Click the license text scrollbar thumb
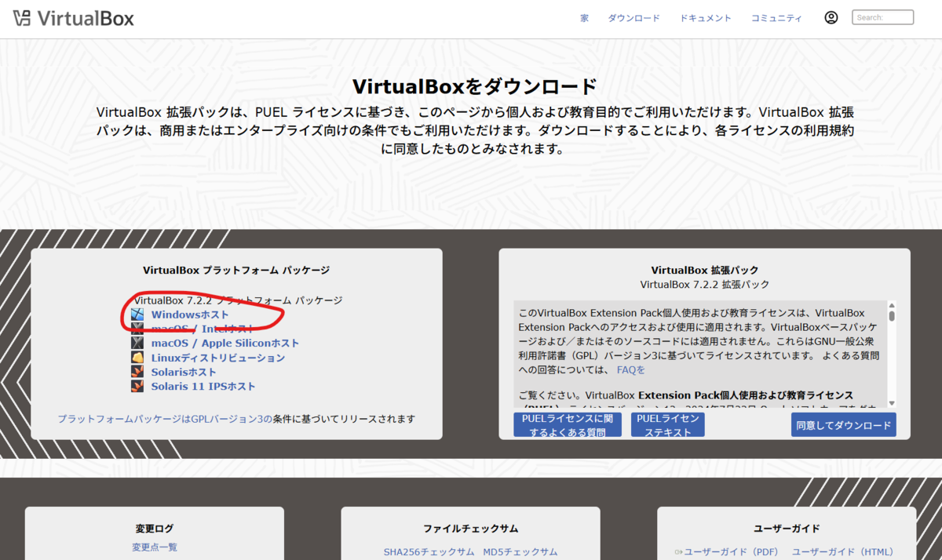 (x=892, y=315)
